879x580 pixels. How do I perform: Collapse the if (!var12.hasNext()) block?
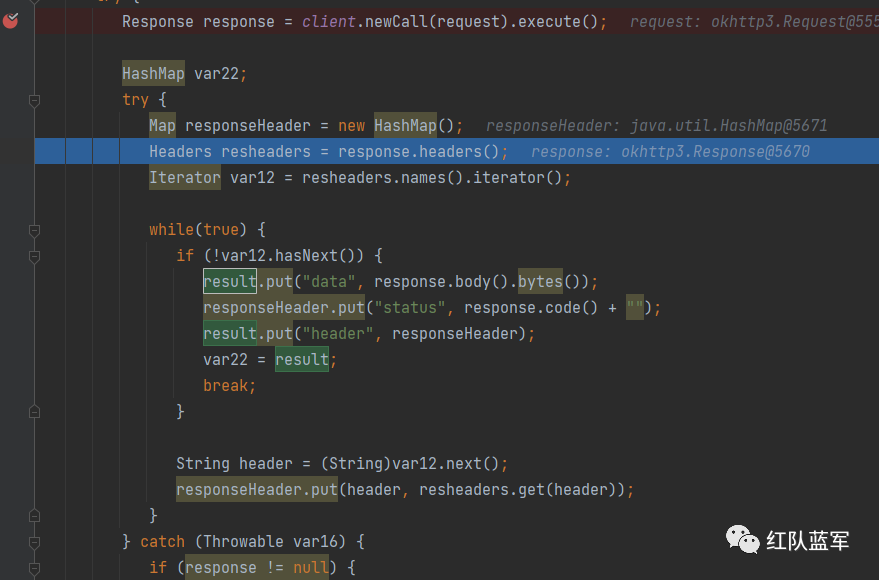pos(34,256)
